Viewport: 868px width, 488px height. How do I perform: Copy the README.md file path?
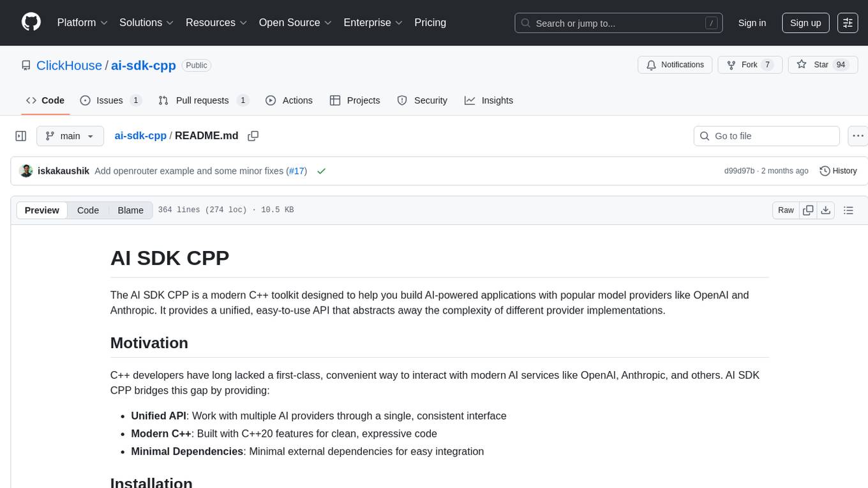click(x=253, y=136)
